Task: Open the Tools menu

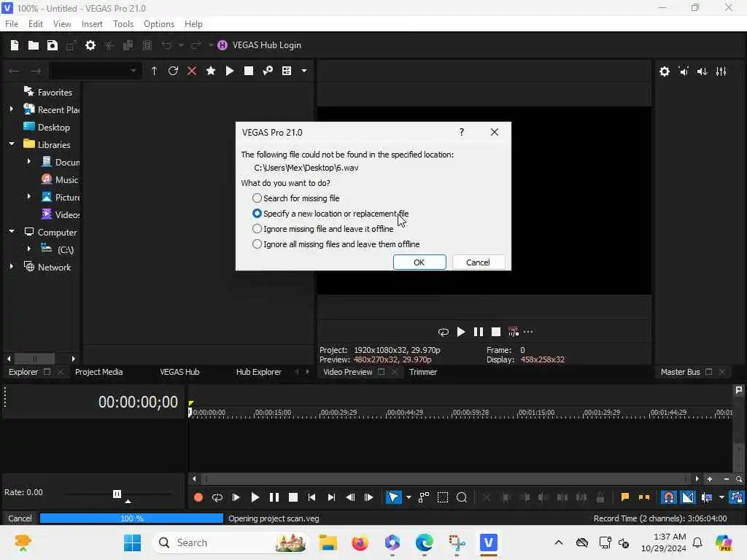Action: point(123,24)
